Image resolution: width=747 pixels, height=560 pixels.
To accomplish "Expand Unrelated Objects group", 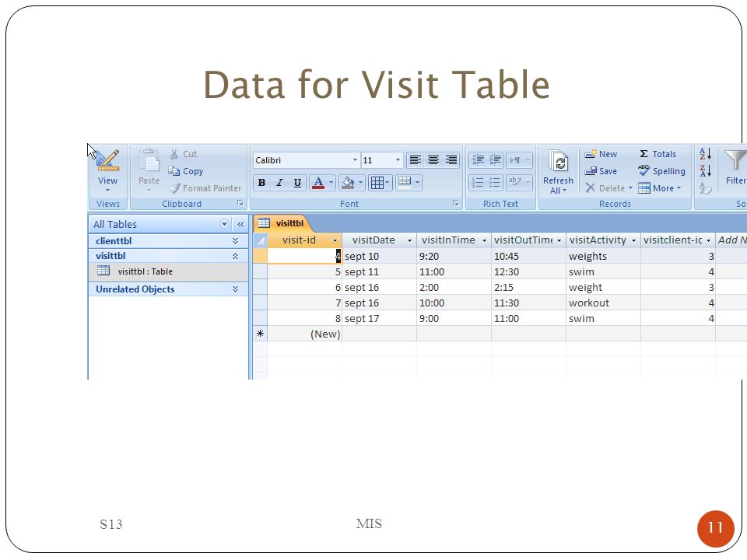I will point(235,289).
